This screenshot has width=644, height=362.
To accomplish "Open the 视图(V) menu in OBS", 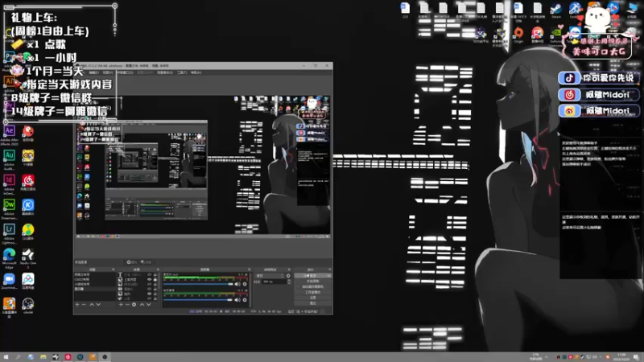I will tap(108, 72).
